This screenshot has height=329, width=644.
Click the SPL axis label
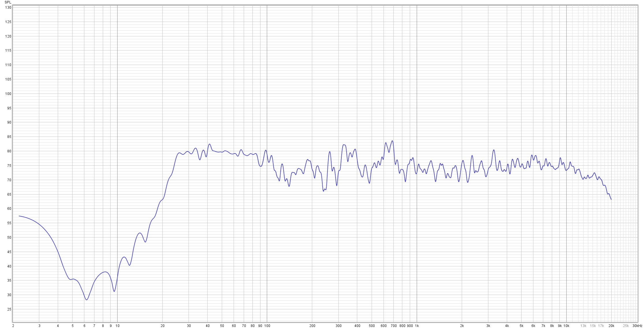(x=8, y=2)
